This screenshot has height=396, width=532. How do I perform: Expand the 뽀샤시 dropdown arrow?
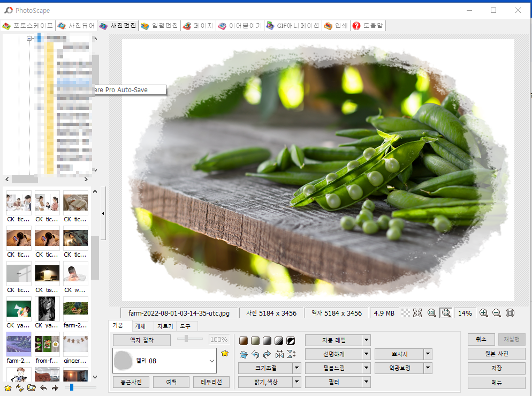pos(428,354)
